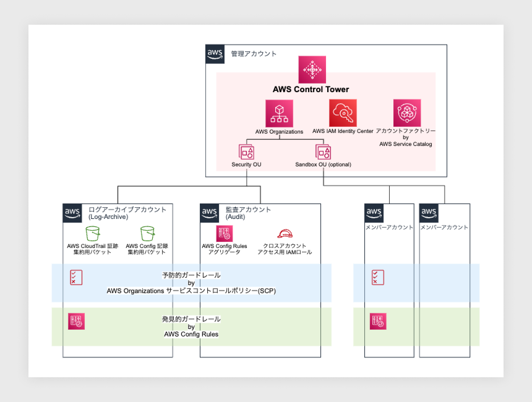Click the AWS Config 記録集約用バケット bucket icon
This screenshot has width=532, height=402.
[147, 233]
